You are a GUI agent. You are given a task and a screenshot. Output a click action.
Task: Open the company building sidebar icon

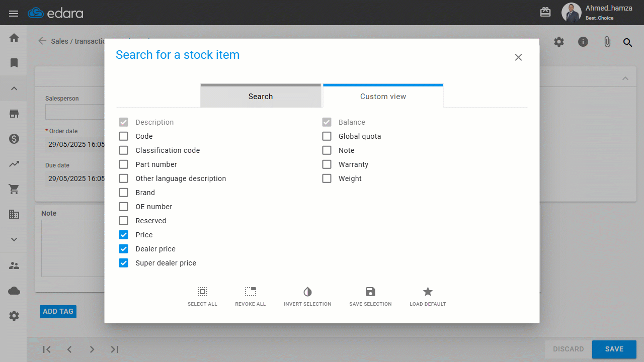pyautogui.click(x=14, y=214)
